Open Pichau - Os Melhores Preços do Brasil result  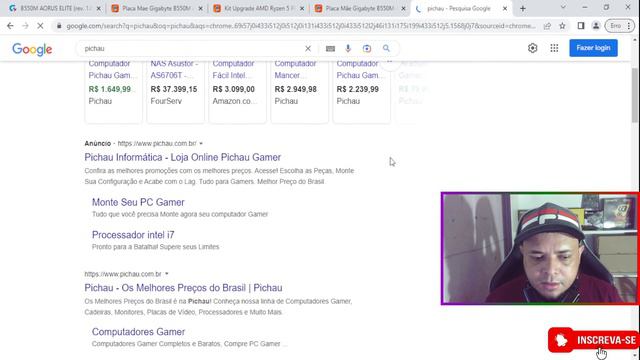[x=183, y=288]
